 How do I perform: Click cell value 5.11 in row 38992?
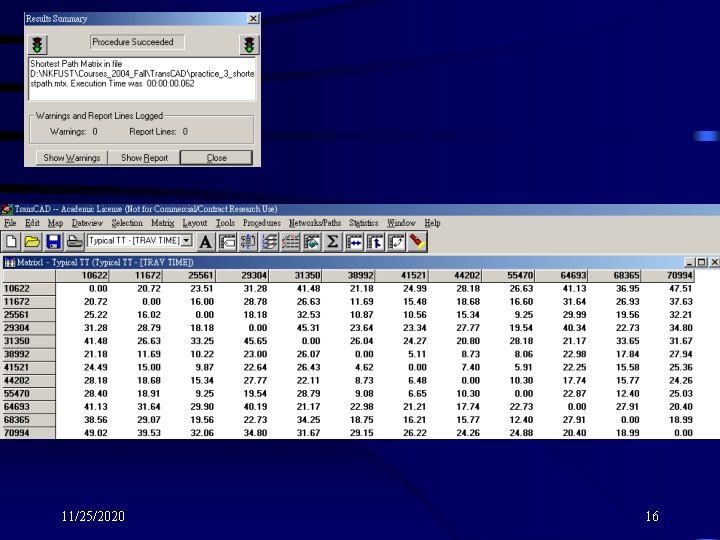417,354
